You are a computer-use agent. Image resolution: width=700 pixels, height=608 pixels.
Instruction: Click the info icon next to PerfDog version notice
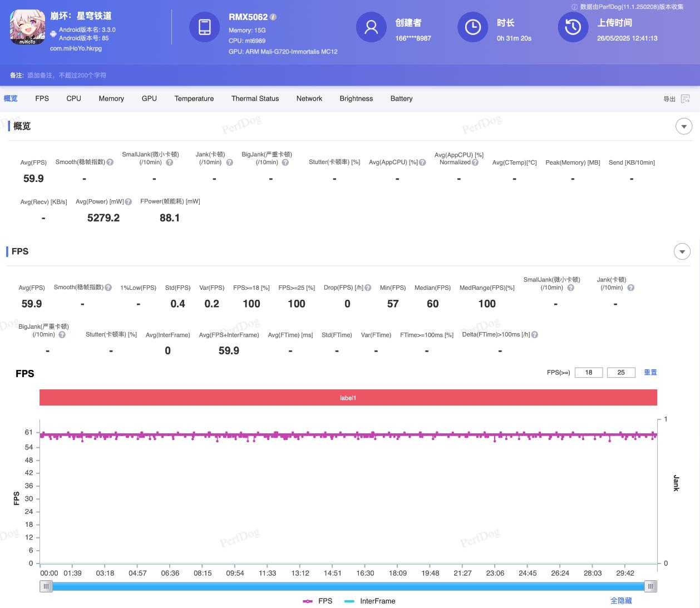tap(575, 7)
